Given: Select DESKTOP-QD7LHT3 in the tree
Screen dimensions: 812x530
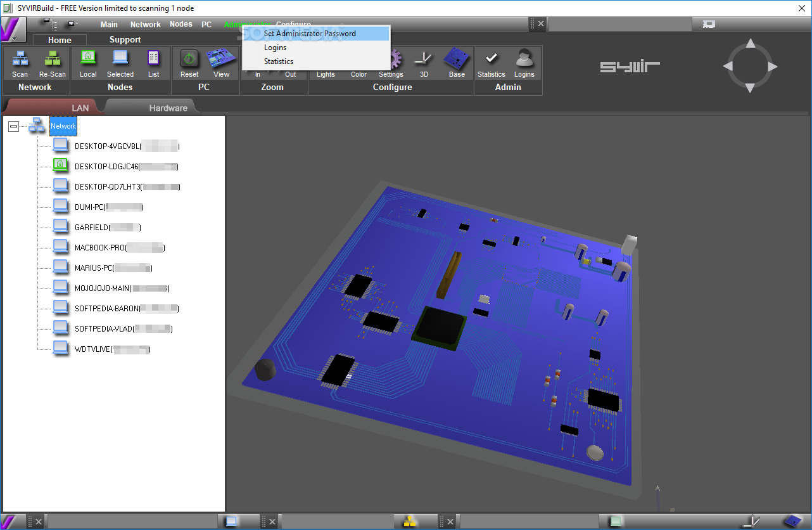Looking at the screenshot, I should 128,187.
